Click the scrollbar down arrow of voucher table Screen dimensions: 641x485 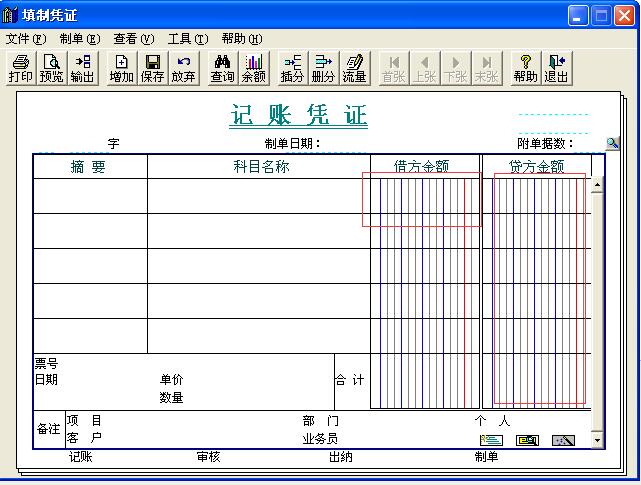(x=597, y=440)
